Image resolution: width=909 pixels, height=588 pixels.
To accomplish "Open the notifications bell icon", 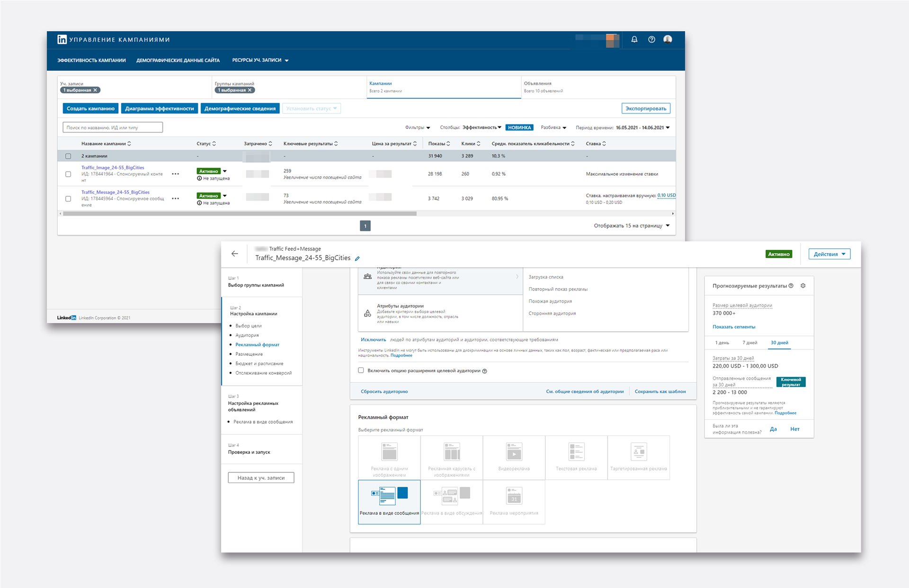I will tap(634, 40).
